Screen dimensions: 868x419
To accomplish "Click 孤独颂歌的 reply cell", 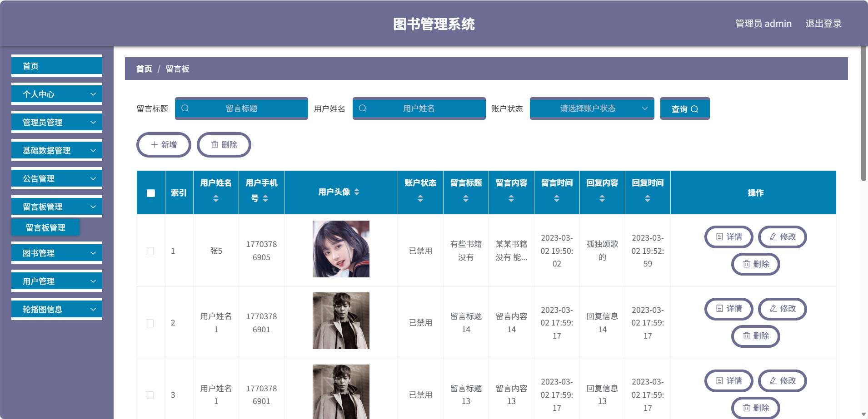I will (602, 251).
